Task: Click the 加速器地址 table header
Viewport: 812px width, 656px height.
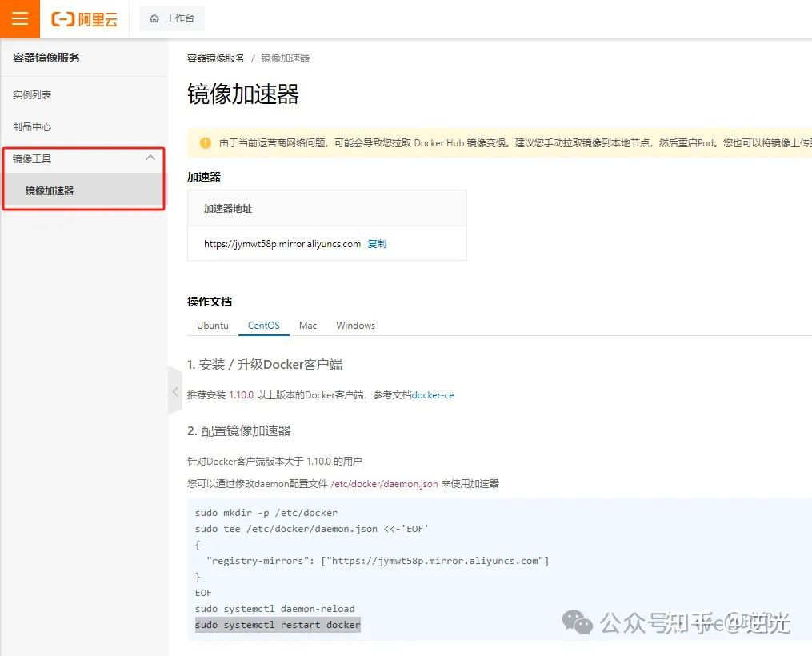Action: (x=326, y=208)
